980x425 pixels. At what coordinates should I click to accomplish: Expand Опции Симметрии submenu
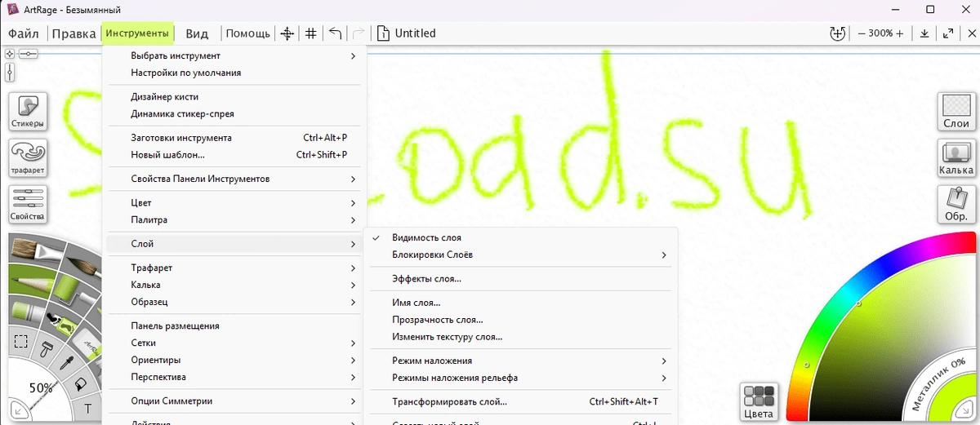(x=234, y=401)
